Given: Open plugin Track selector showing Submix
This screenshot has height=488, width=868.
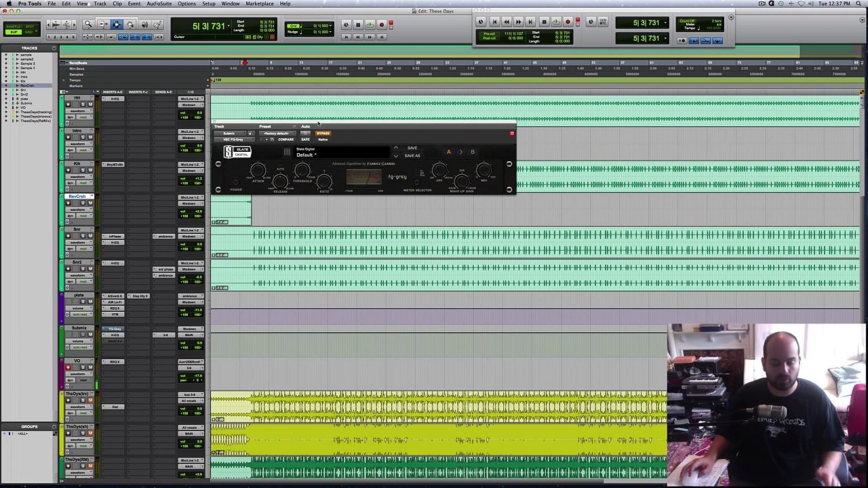Looking at the screenshot, I should (x=230, y=134).
